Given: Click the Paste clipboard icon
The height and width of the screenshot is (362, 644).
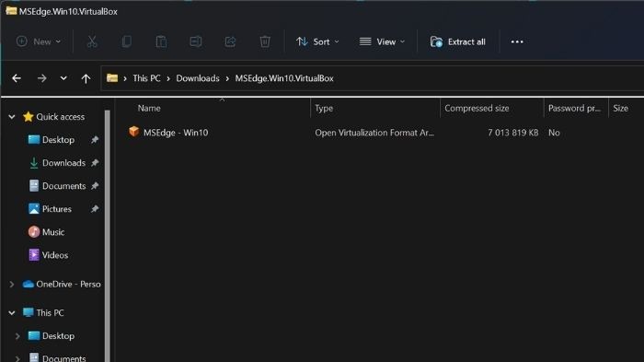Looking at the screenshot, I should 161,41.
